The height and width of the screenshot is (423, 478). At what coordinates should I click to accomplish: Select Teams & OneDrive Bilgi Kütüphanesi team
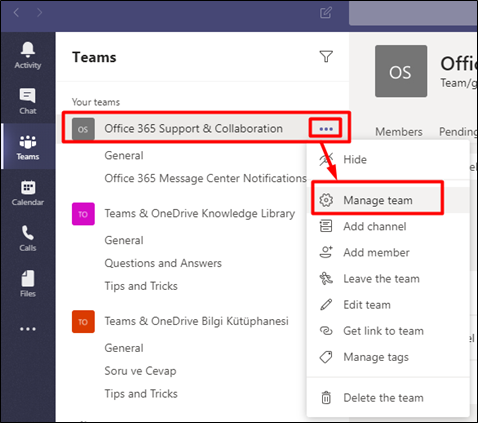pos(196,321)
